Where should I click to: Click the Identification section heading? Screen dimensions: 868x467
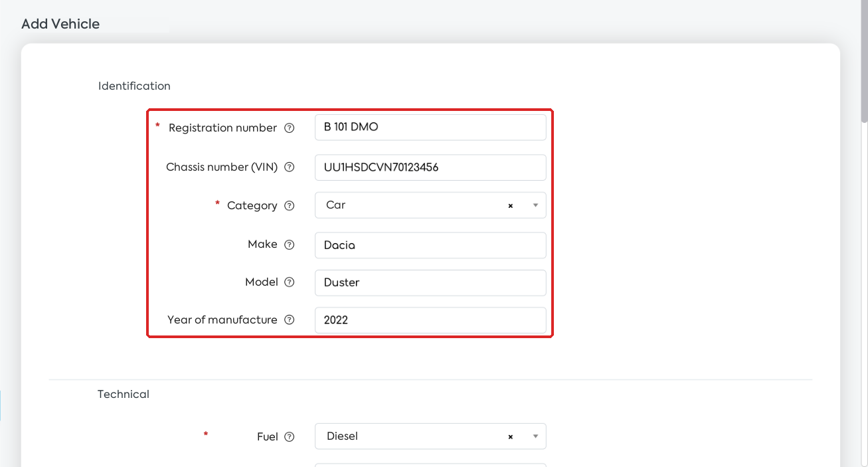pyautogui.click(x=134, y=86)
